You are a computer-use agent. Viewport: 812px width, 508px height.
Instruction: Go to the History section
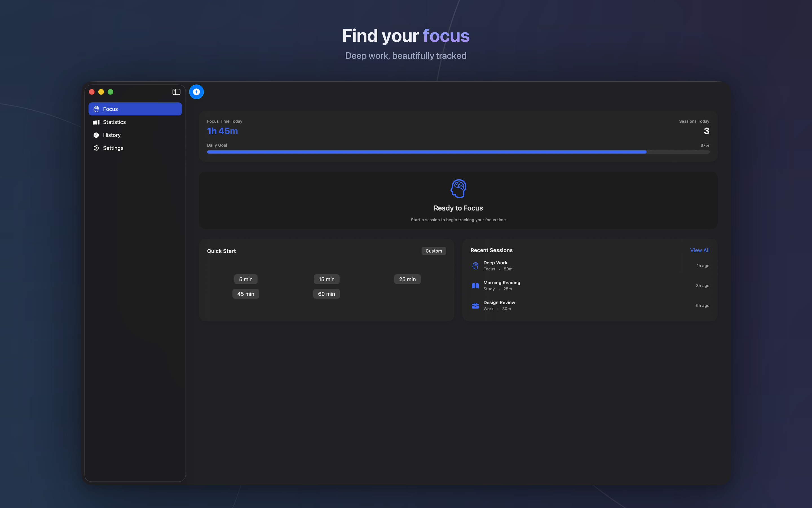[135, 135]
